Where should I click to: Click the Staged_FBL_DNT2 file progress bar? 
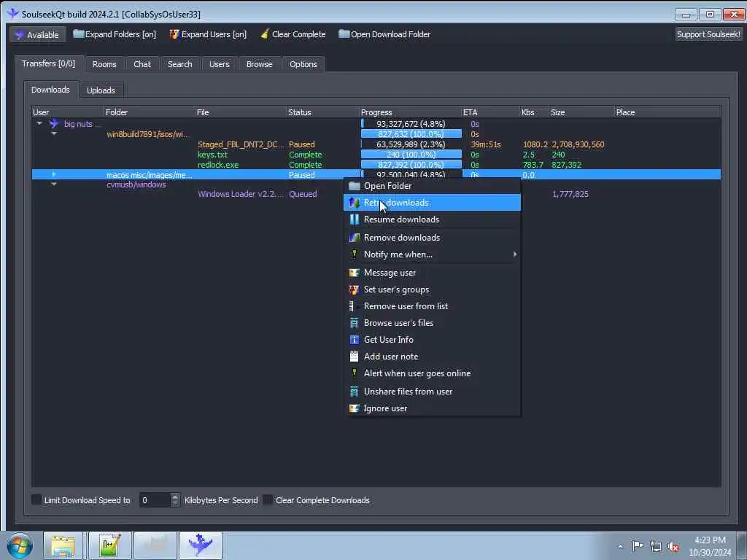[411, 144]
